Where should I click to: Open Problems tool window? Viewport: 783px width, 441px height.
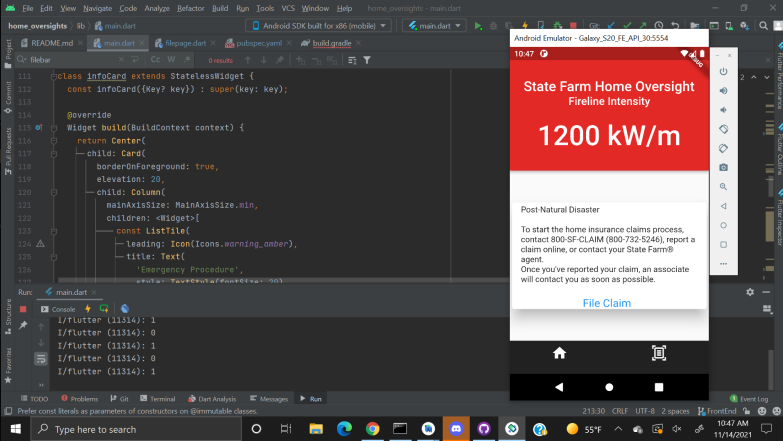(x=79, y=399)
